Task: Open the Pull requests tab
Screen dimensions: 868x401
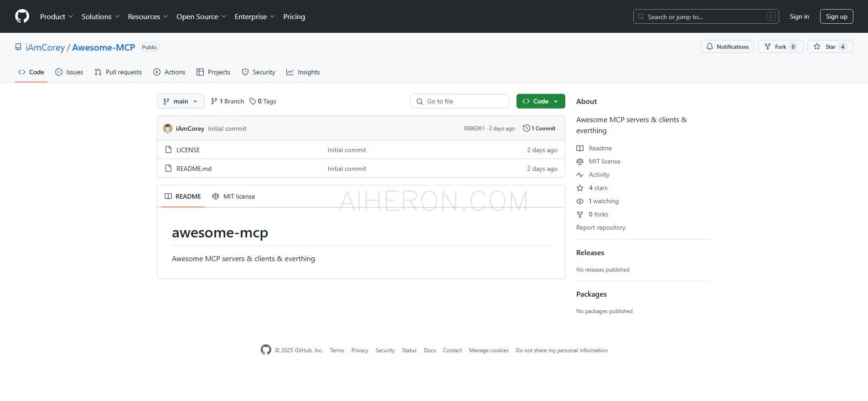Action: (118, 72)
